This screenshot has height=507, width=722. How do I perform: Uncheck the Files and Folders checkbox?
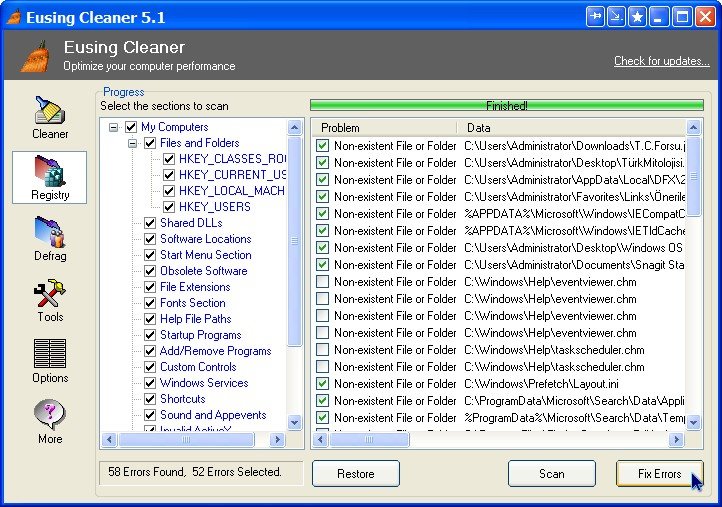tap(150, 143)
